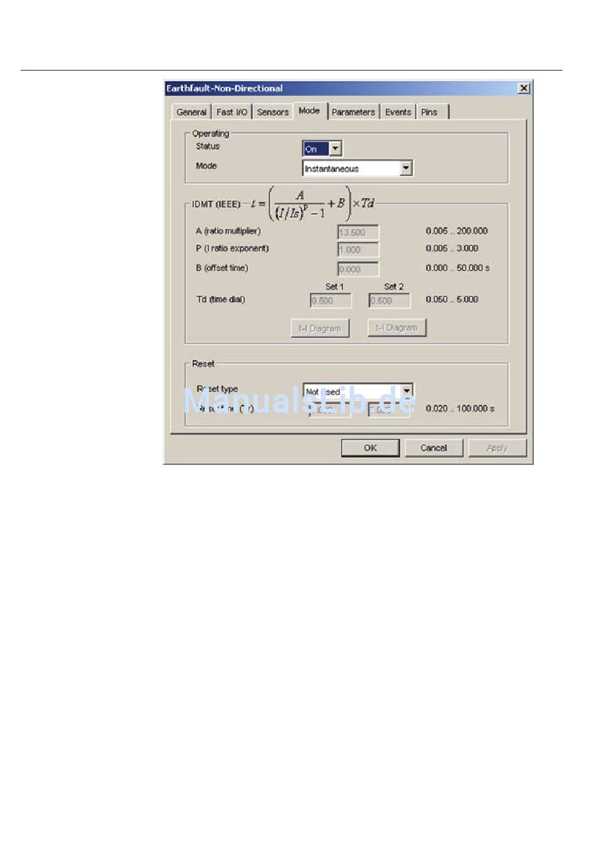The width and height of the screenshot is (598, 868).
Task: Click the Mode tab
Action: [309, 111]
